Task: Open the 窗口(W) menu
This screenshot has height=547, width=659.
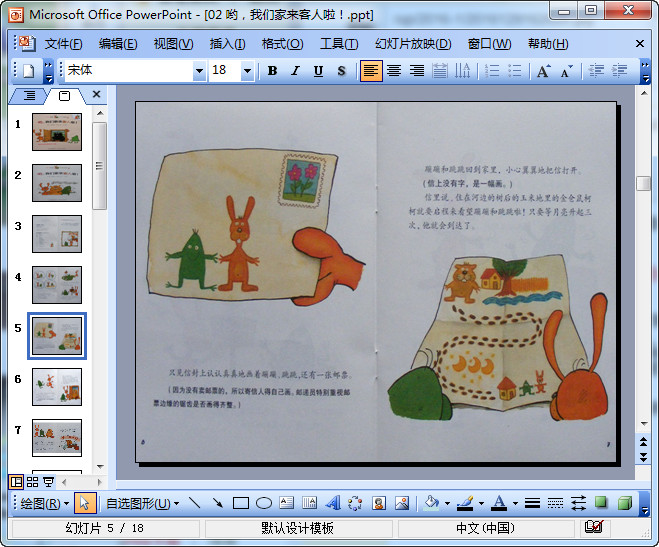Action: [x=490, y=44]
